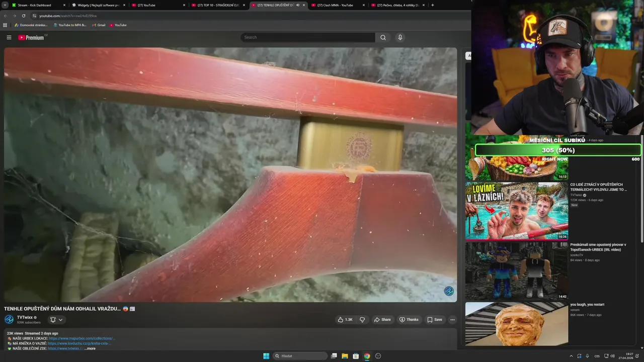Open the tab search dropdown arrow
This screenshot has height=362, width=644.
pyautogui.click(x=5, y=5)
